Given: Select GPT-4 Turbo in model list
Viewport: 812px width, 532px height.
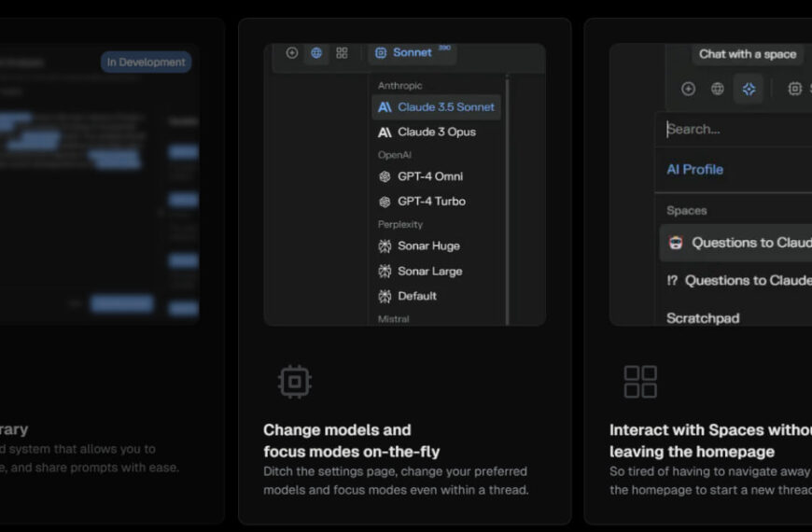Looking at the screenshot, I should (x=431, y=201).
